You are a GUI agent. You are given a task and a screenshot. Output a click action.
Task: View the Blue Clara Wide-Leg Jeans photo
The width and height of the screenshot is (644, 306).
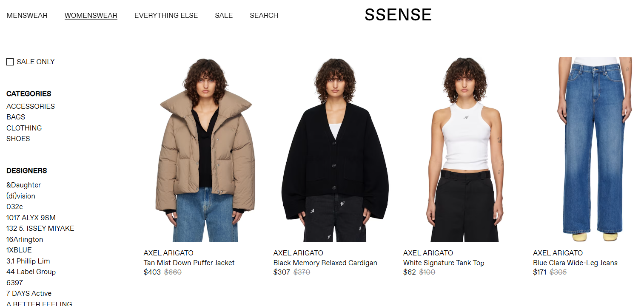click(594, 150)
